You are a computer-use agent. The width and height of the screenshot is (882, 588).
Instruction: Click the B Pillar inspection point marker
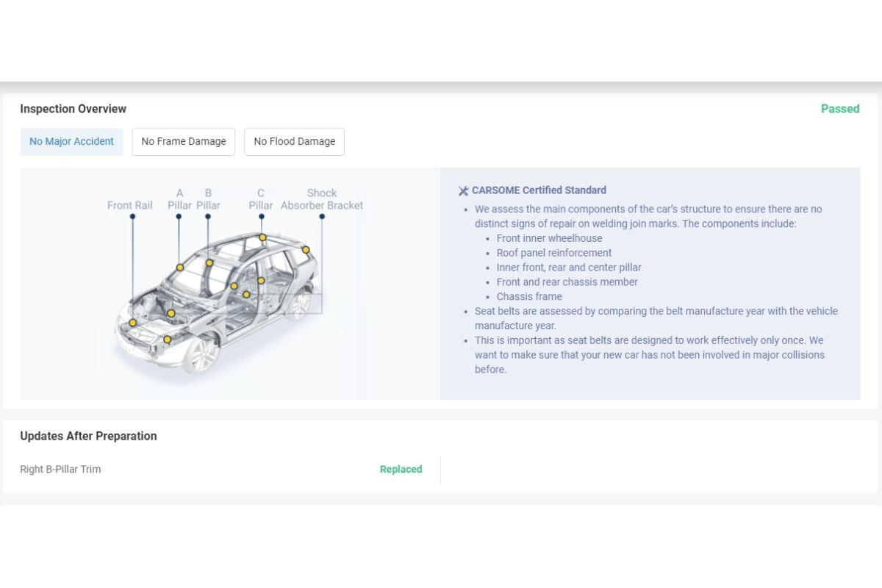point(209,262)
